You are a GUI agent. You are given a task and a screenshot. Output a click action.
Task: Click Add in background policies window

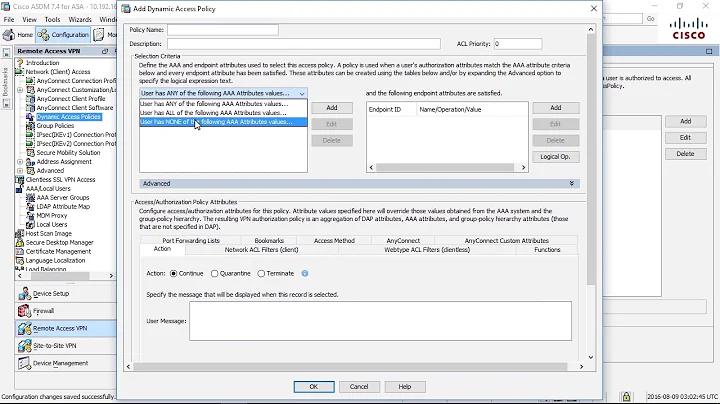pos(686,121)
